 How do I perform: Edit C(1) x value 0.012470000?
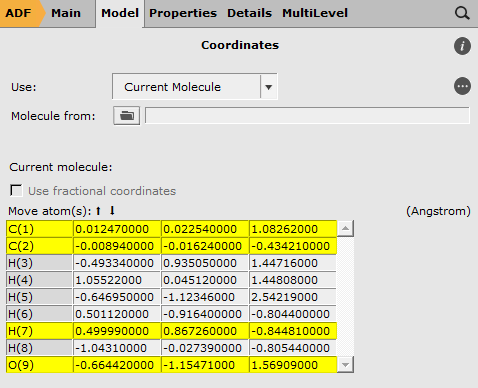pyautogui.click(x=117, y=229)
